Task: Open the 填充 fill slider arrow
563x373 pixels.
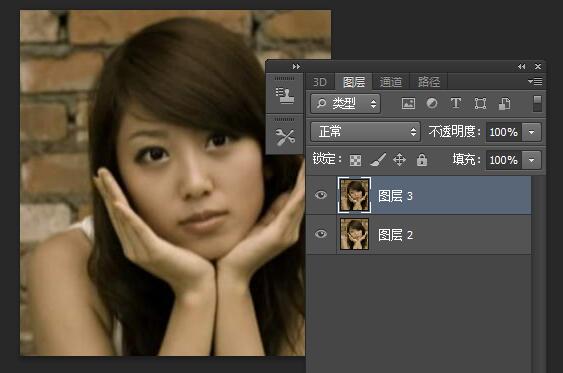Action: tap(531, 160)
